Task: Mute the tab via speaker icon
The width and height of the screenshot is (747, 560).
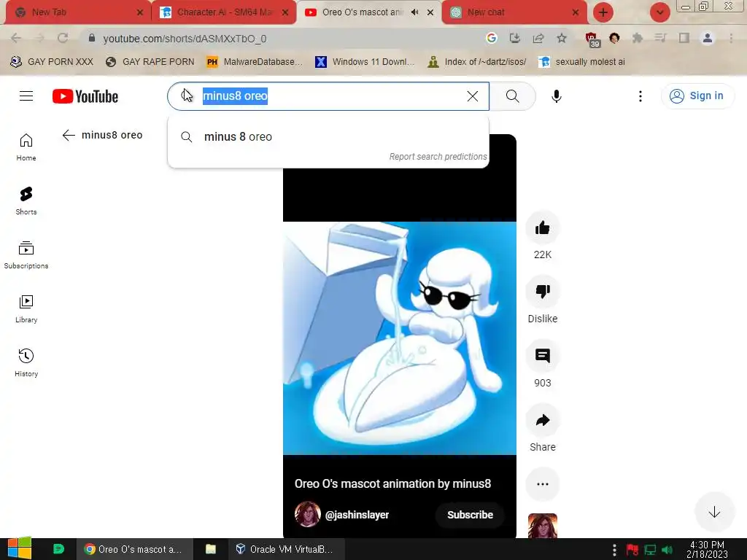Action: pos(415,12)
